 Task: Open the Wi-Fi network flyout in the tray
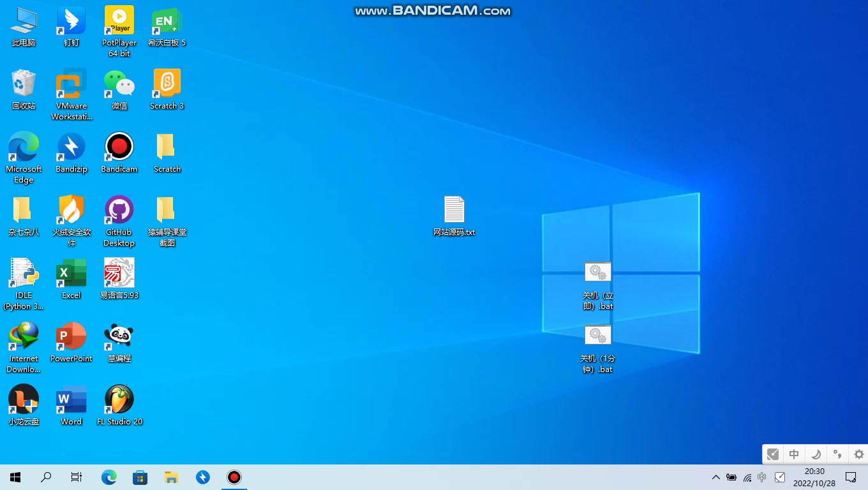click(x=747, y=477)
